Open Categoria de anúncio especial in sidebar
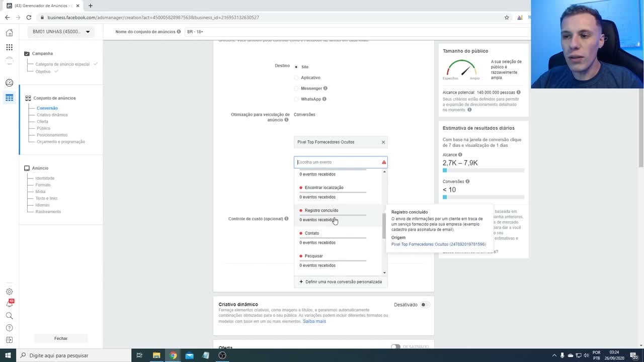Screen dimensions: 644x362 coord(62,64)
